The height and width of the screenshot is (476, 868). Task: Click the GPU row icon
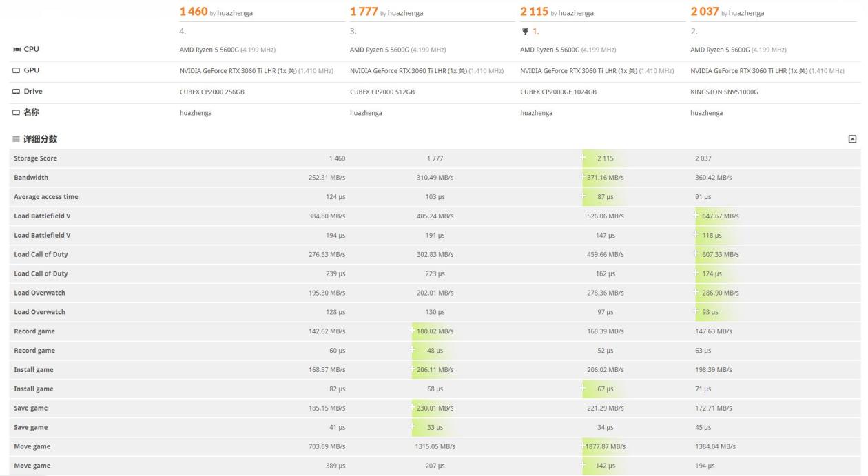point(17,70)
